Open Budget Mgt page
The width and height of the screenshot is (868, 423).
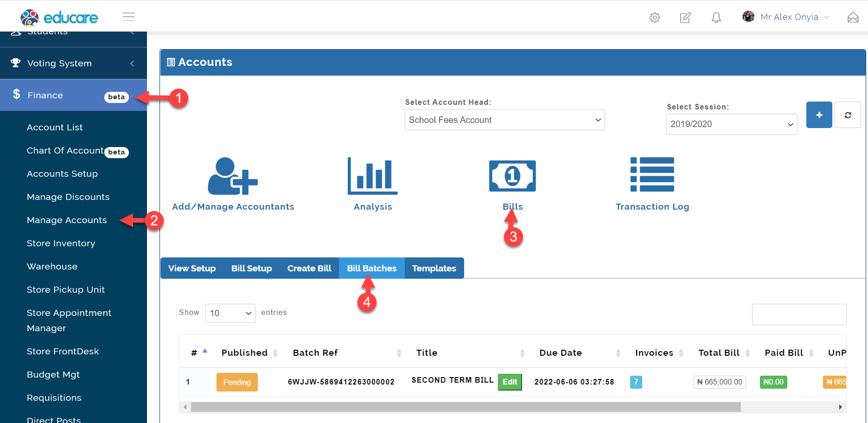[x=53, y=374]
